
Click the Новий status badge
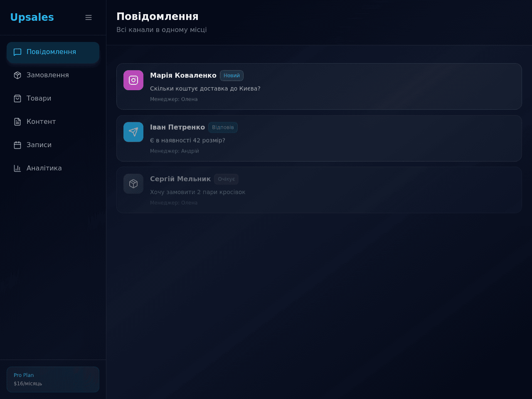232,76
